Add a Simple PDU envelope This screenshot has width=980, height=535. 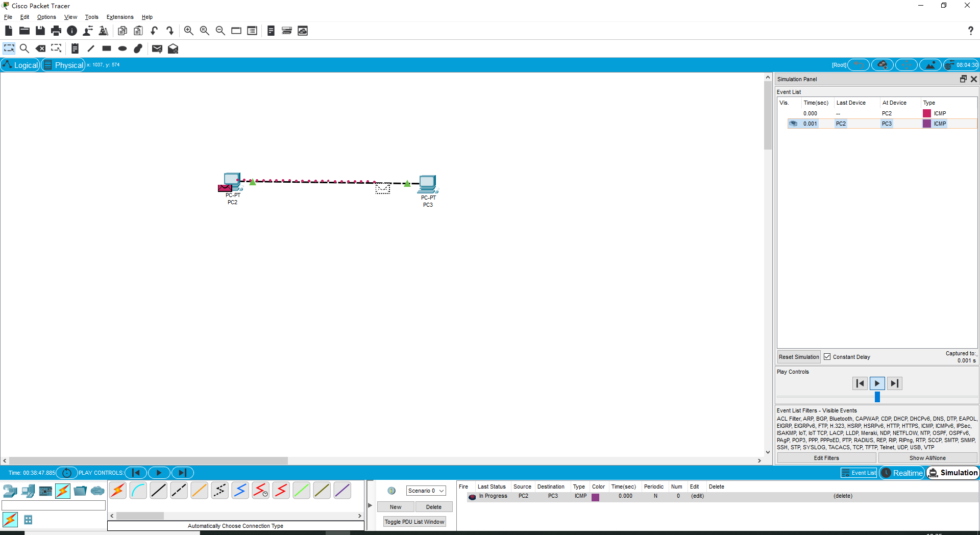[x=157, y=48]
